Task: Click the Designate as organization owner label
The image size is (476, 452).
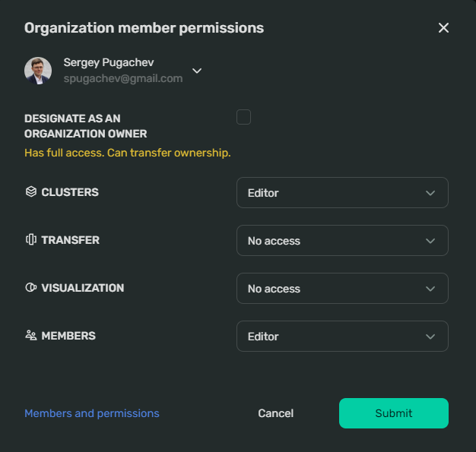Action: [86, 126]
